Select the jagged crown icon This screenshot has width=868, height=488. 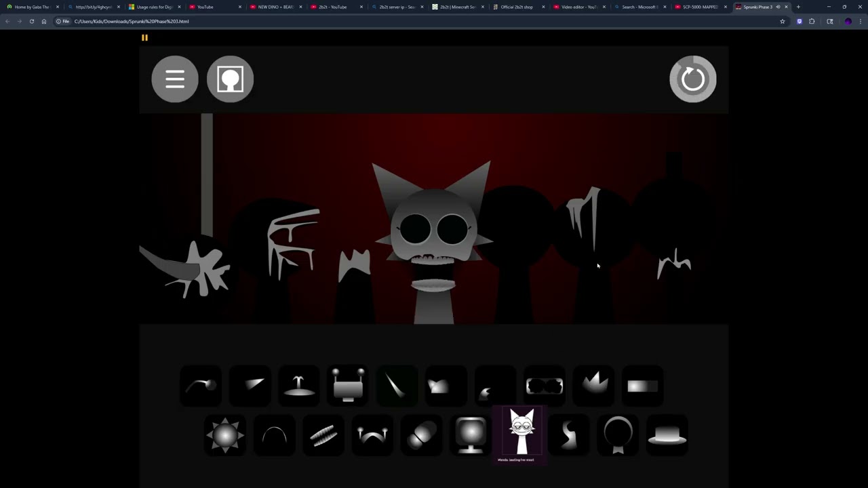point(594,386)
